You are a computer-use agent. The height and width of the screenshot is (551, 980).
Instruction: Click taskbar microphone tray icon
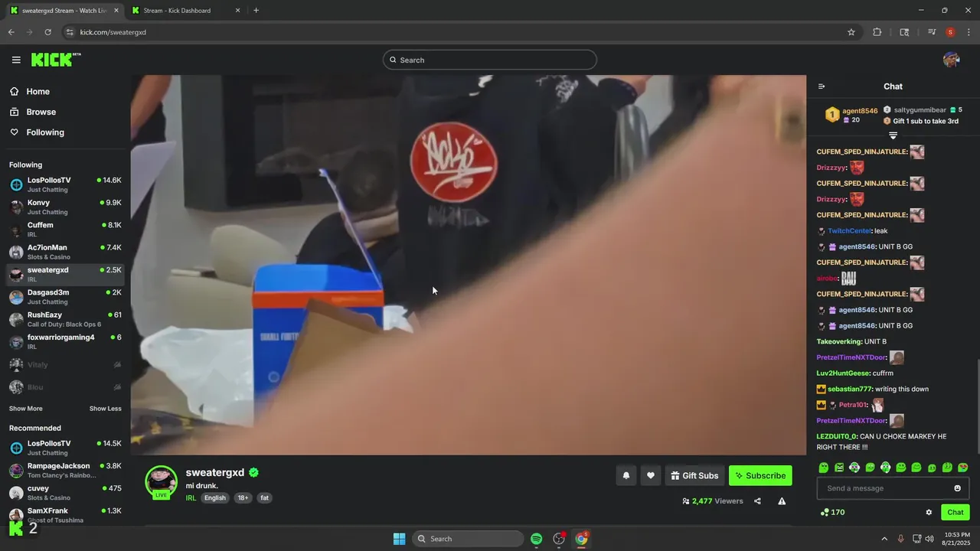coord(900,539)
